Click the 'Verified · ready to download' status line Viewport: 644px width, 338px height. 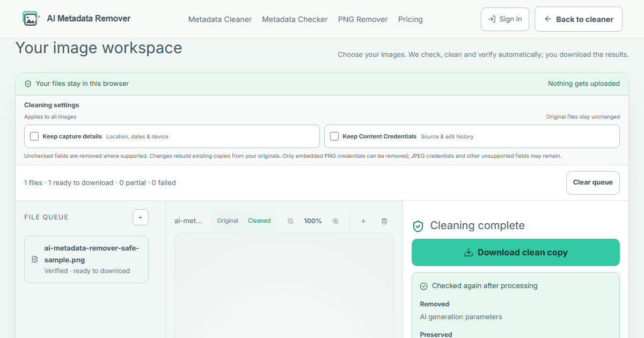point(87,271)
